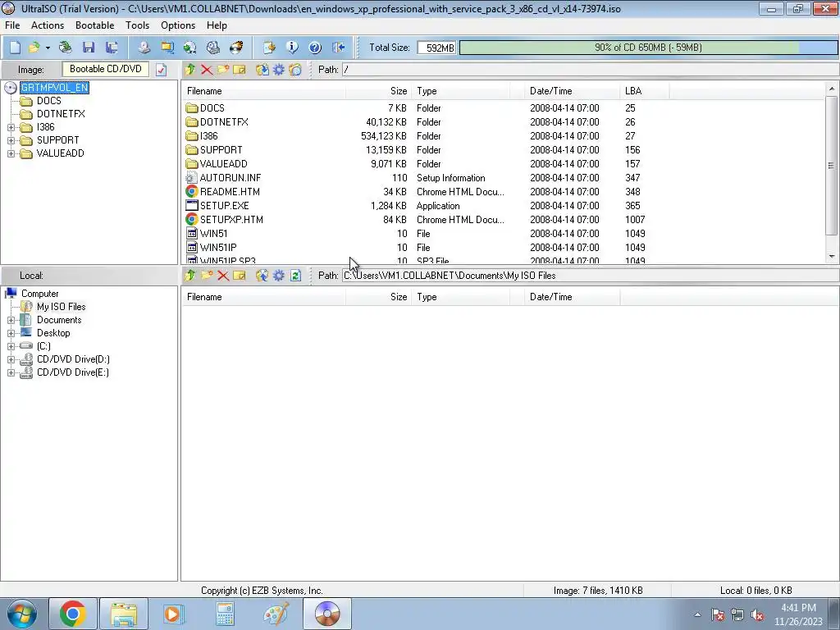Go up one level in the Local pane
Image resolution: width=840 pixels, height=630 pixels.
189,276
